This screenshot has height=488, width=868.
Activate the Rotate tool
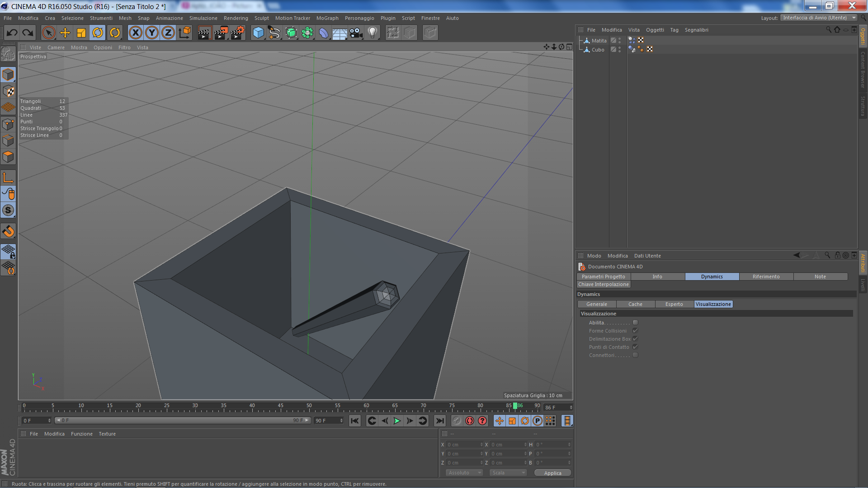(98, 33)
